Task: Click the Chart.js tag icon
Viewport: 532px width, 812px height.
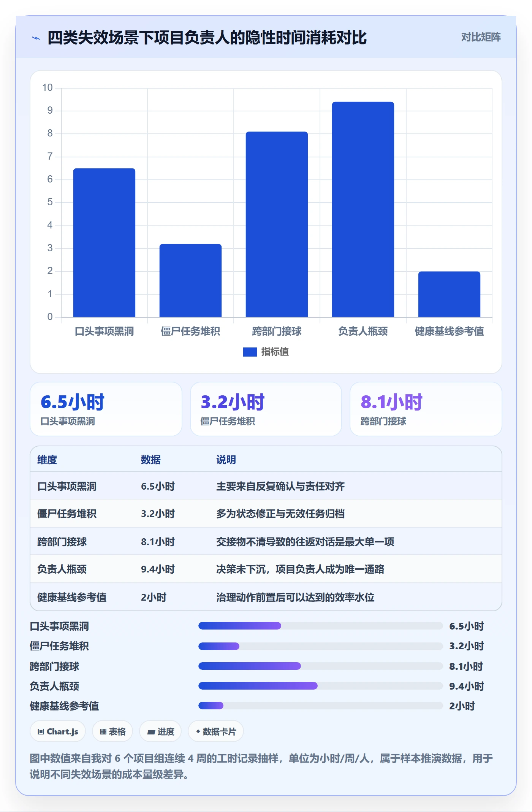Action: (x=41, y=732)
